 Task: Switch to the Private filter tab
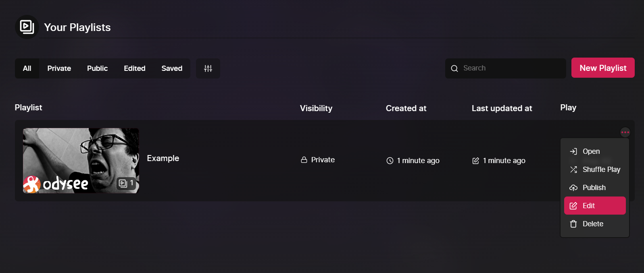59,68
